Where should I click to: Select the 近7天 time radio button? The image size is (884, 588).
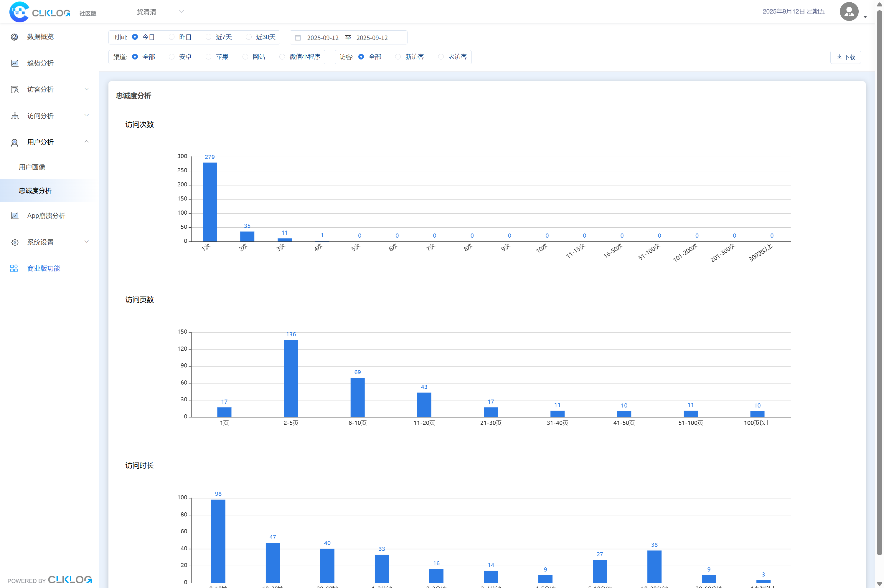tap(209, 37)
